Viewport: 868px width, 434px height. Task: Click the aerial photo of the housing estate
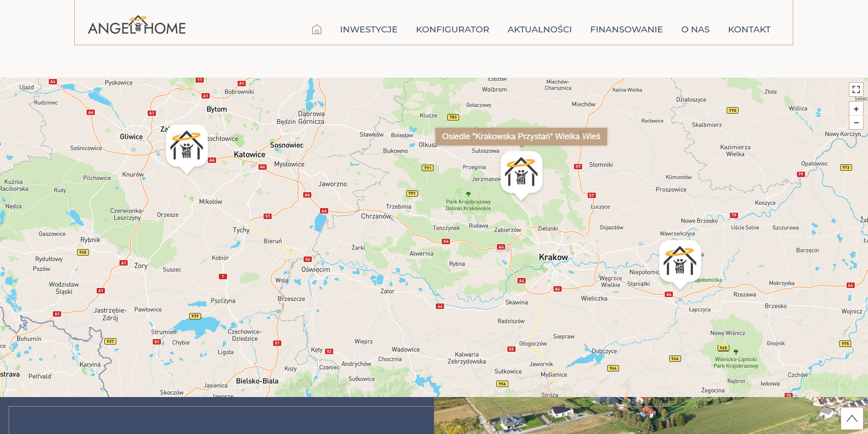(651, 415)
